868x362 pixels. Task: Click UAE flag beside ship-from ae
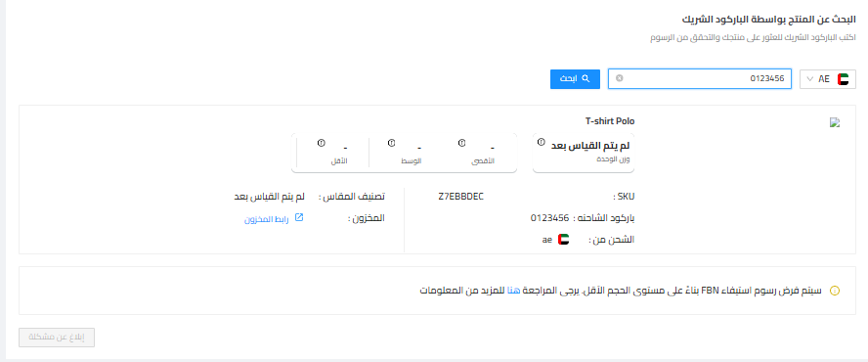tap(564, 240)
